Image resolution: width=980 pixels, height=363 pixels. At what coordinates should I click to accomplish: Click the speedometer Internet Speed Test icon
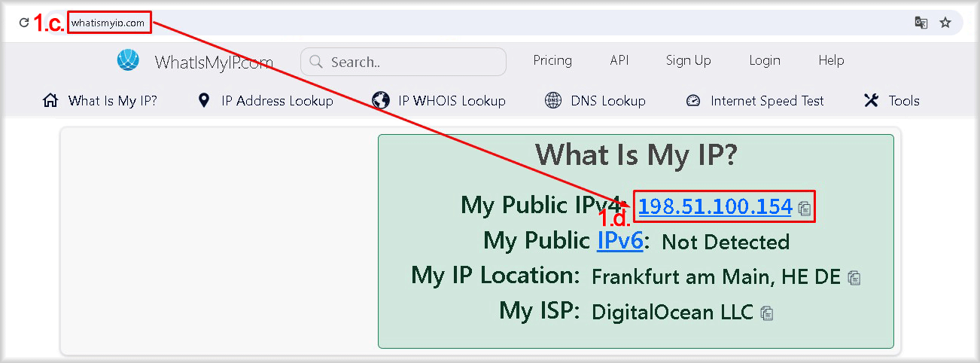click(x=693, y=101)
